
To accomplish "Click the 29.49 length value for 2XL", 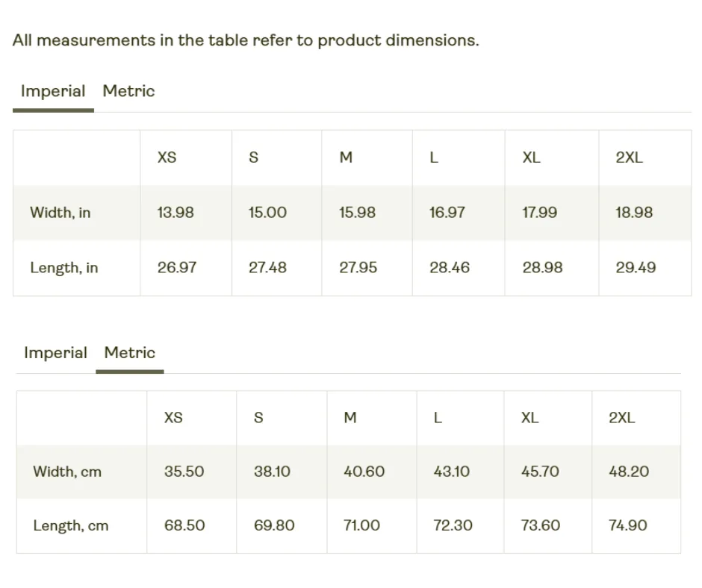I will (636, 268).
